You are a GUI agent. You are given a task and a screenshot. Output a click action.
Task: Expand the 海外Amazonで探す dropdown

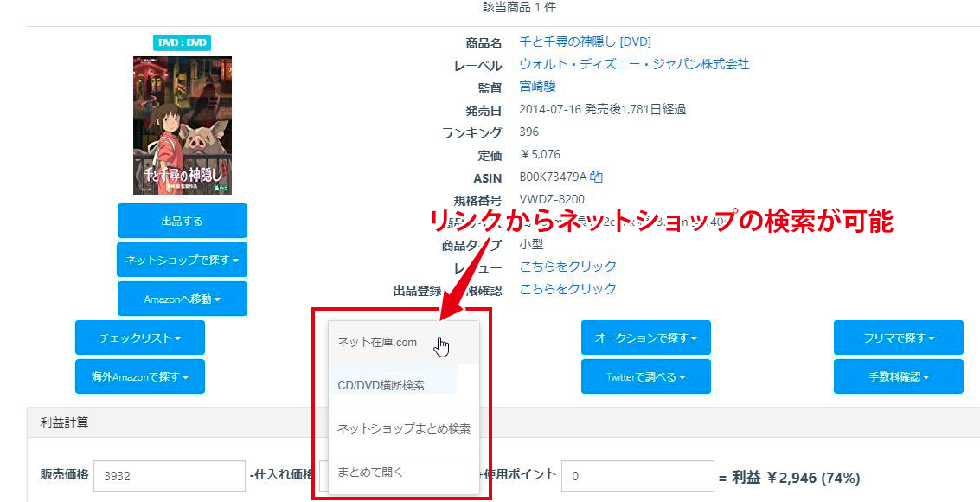(140, 376)
